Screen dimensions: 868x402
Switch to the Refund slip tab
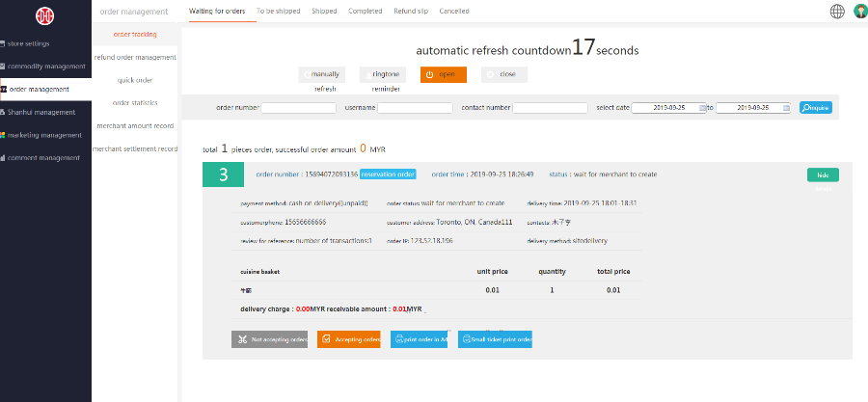412,12
